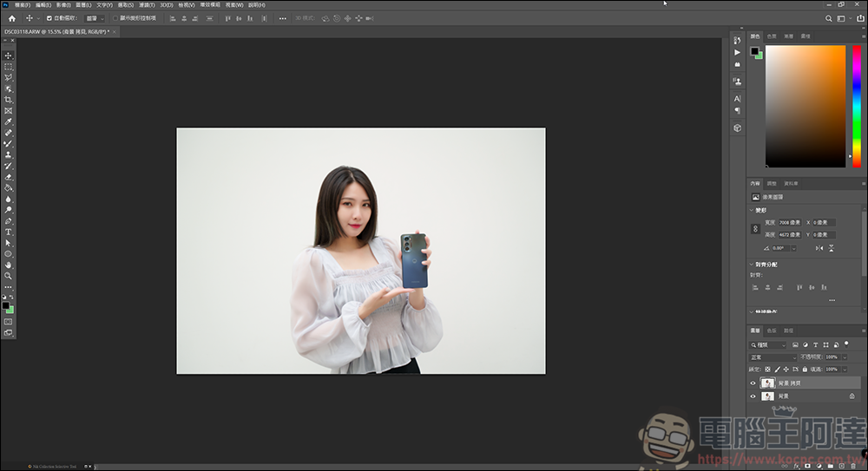Image resolution: width=868 pixels, height=471 pixels.
Task: Uncheck the 自動選取 checkbox
Action: click(x=49, y=18)
